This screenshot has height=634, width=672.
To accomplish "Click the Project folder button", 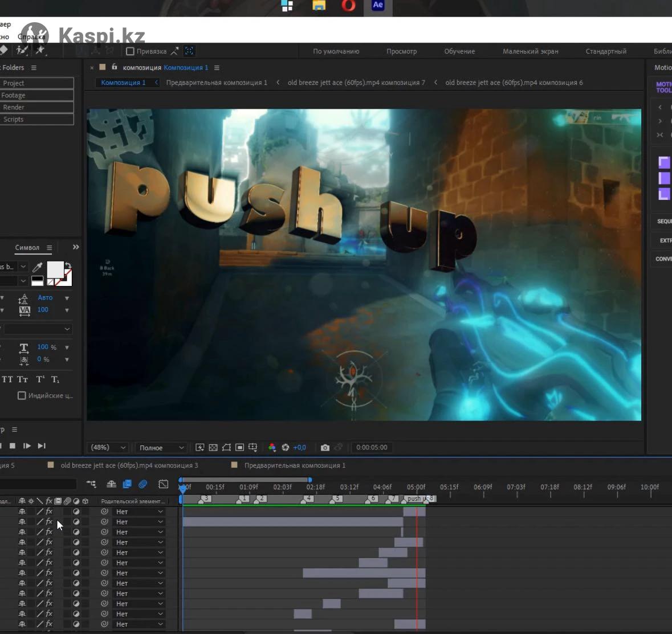I will pyautogui.click(x=37, y=83).
